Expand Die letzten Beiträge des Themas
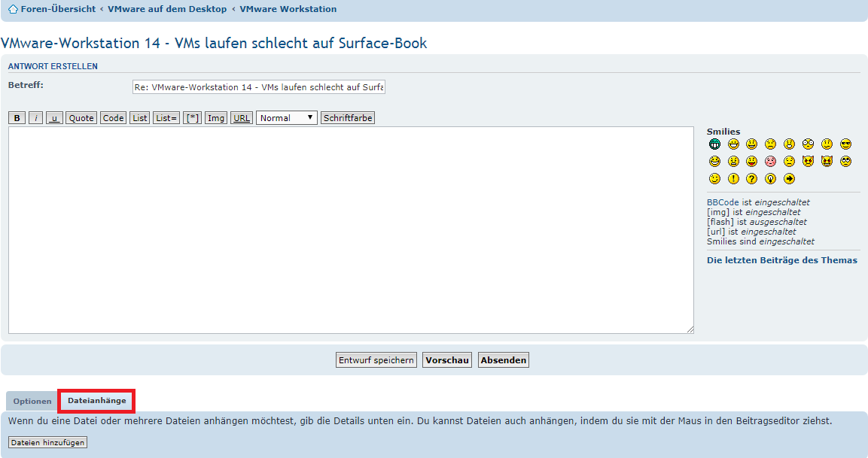The image size is (868, 458). click(x=781, y=260)
